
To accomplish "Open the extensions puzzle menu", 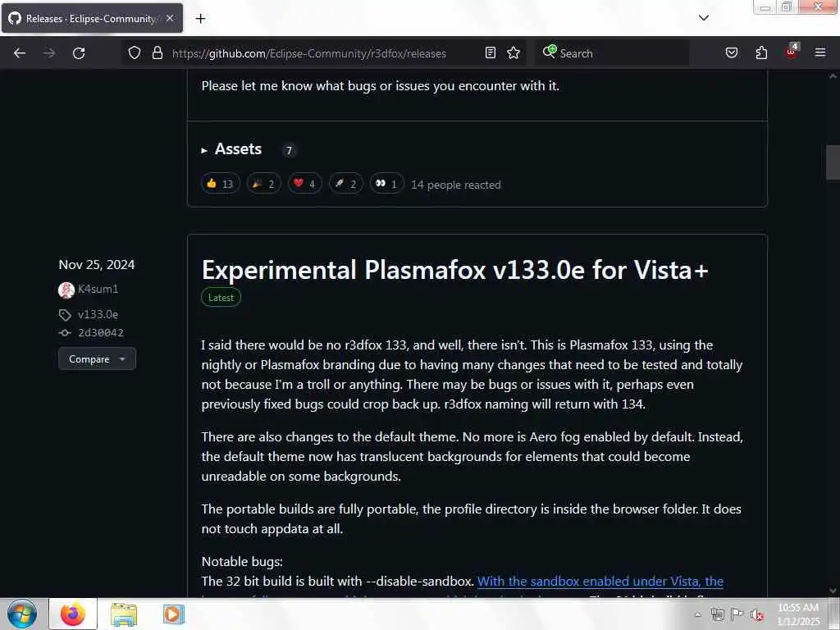I will click(761, 52).
